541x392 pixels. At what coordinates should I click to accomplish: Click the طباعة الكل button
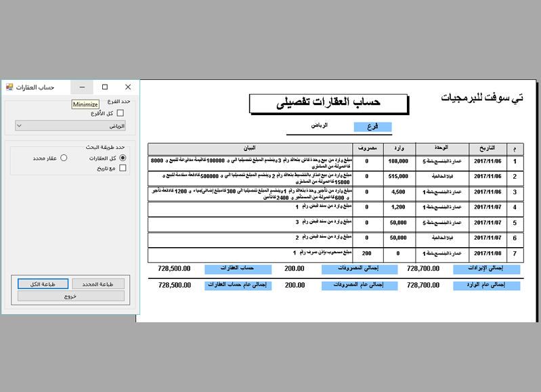43,284
